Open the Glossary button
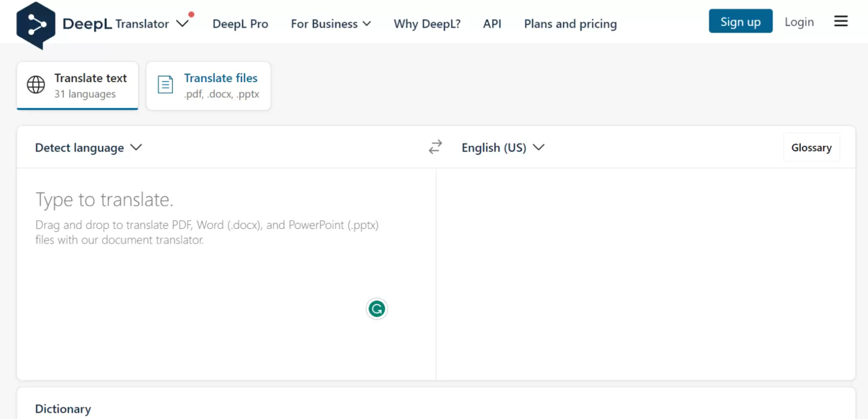The image size is (868, 419). [811, 148]
